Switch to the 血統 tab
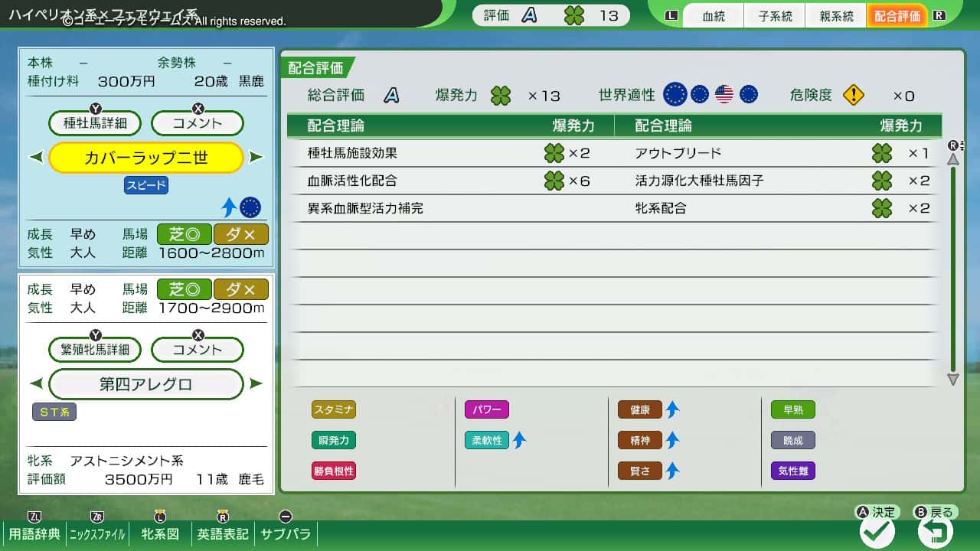Image resolution: width=980 pixels, height=551 pixels. click(713, 15)
